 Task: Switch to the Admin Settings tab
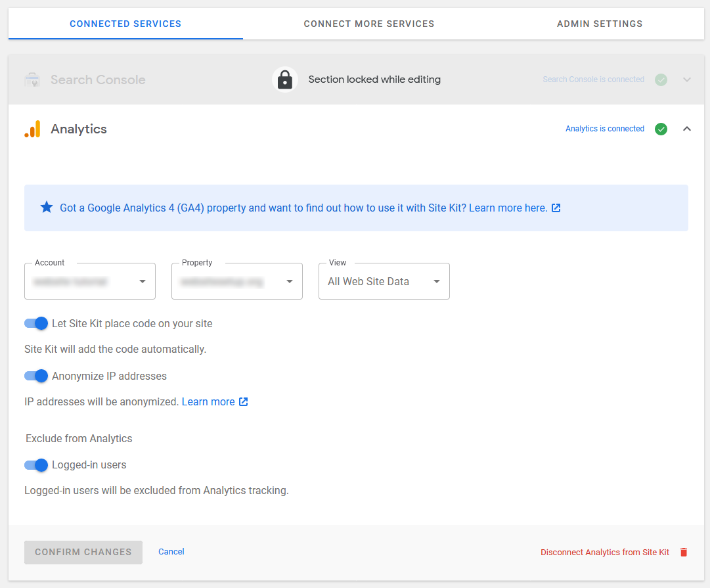(600, 24)
